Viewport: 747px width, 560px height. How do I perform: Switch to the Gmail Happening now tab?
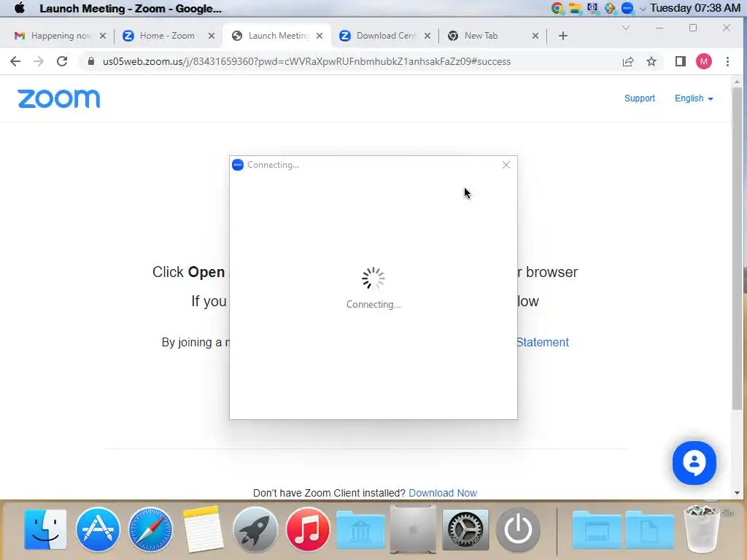(61, 36)
